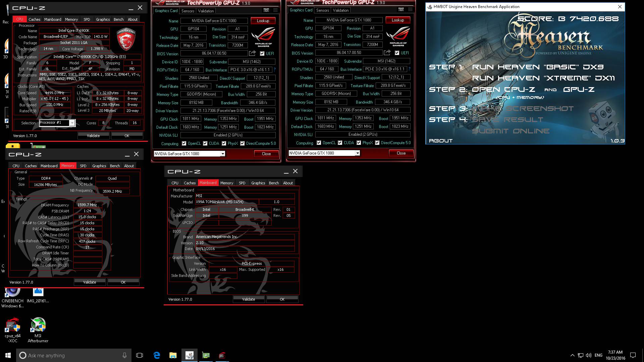Click the HWBOT Heaven taskbar icon
This screenshot has height=362, width=644.
pos(190,355)
